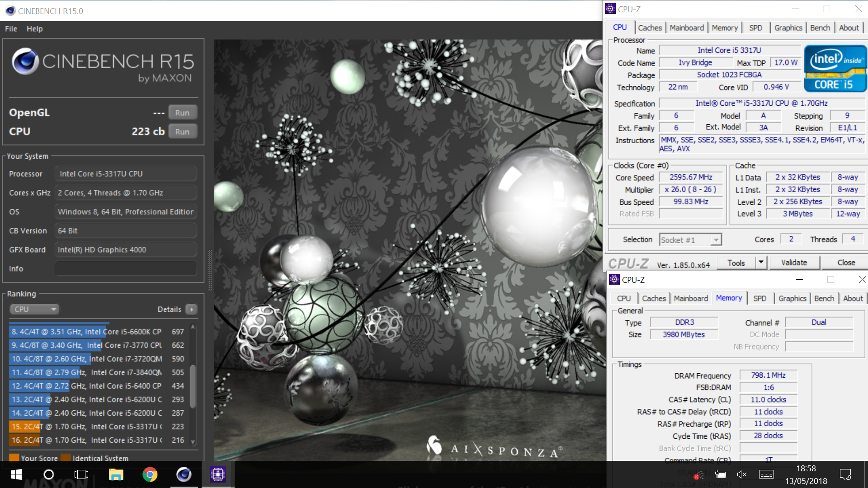
Task: Switch to CPU-Z taskbar icon
Action: [217, 474]
